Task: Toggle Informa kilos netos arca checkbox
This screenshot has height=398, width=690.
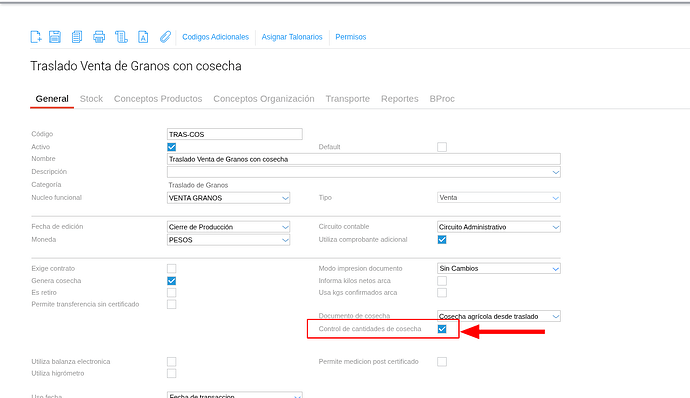Action: coord(442,281)
